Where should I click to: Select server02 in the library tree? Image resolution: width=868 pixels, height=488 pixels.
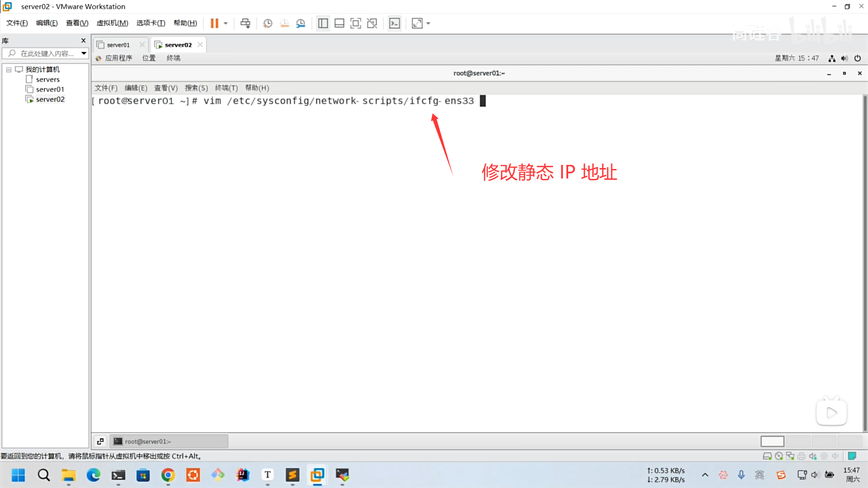pyautogui.click(x=50, y=99)
